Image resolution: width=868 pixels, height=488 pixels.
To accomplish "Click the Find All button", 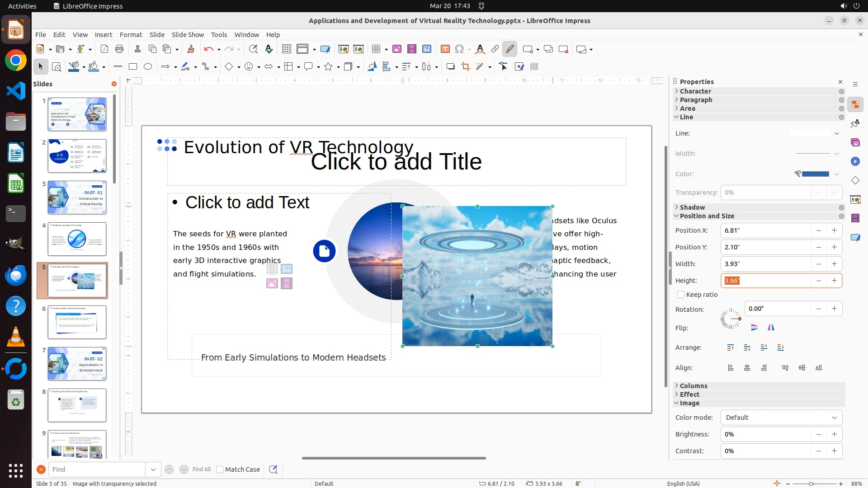I will click(201, 469).
